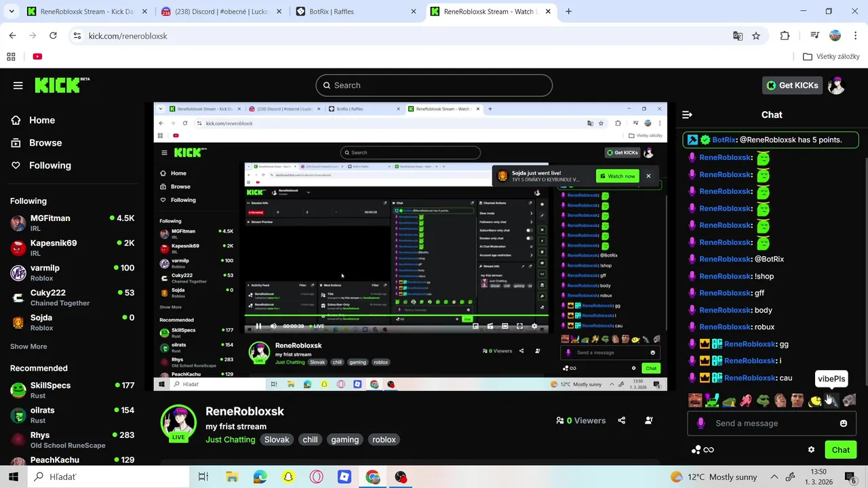View site information icon in address bar

77,36
